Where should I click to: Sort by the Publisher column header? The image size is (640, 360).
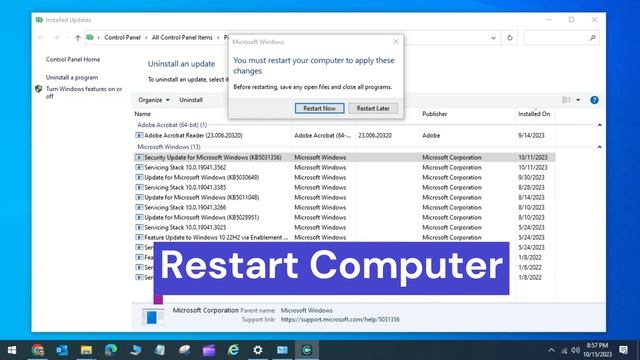(x=434, y=114)
